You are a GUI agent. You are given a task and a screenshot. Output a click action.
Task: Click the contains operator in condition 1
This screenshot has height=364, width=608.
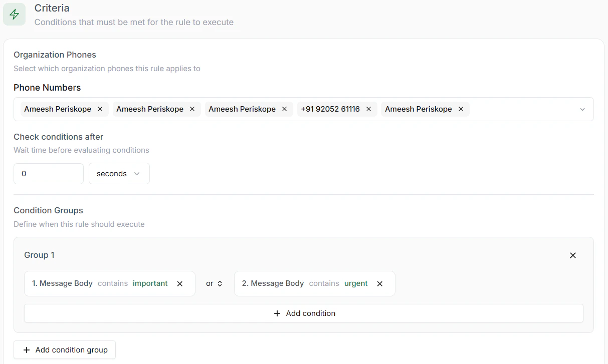click(113, 283)
